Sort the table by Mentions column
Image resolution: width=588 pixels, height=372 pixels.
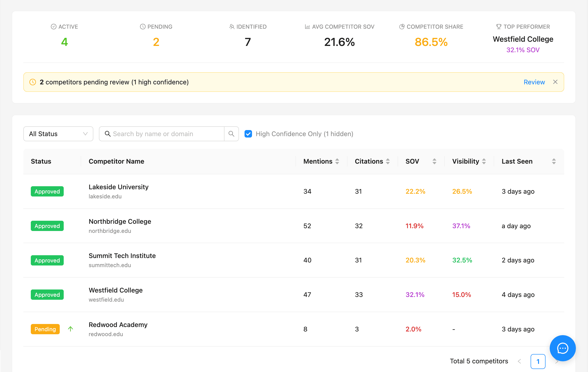[x=337, y=161]
